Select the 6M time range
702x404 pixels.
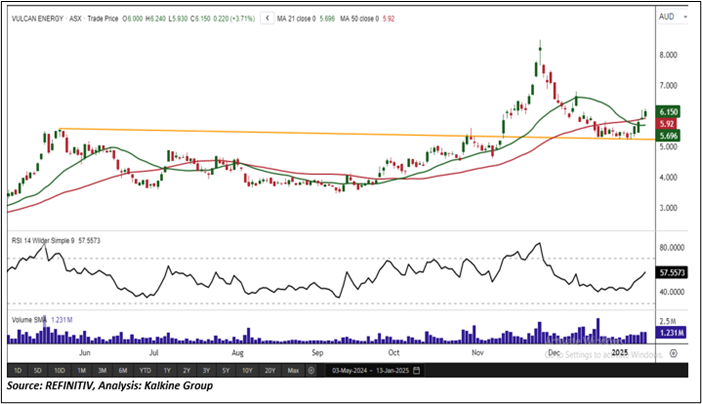pyautogui.click(x=123, y=370)
